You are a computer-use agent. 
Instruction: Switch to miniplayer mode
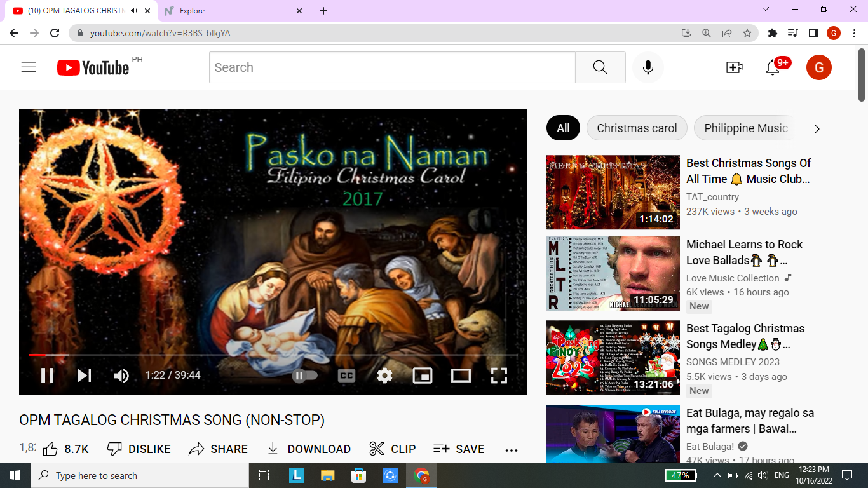coord(423,376)
